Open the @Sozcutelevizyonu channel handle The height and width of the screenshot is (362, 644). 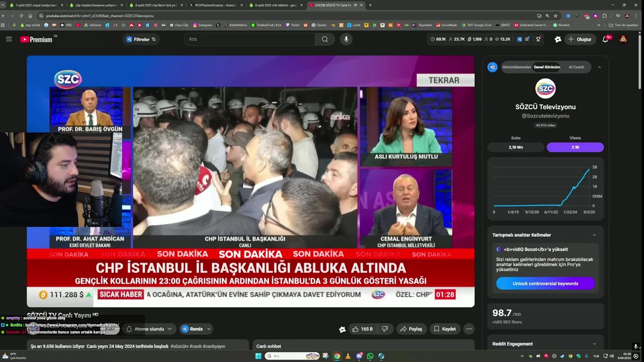point(545,116)
